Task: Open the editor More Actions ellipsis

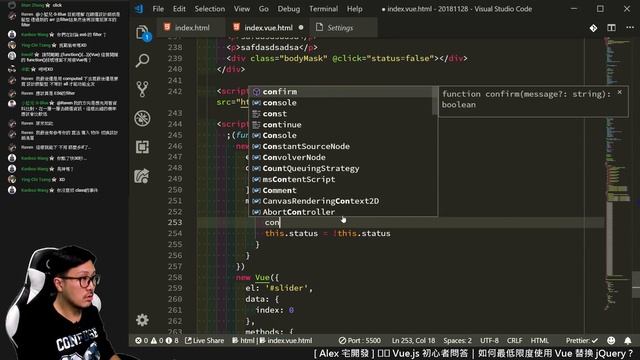Action: pyautogui.click(x=630, y=28)
